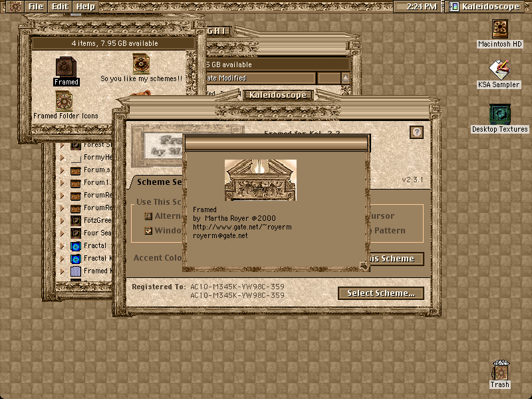Click the 2:24 PM menu bar clock
This screenshot has width=532, height=399.
[x=422, y=7]
